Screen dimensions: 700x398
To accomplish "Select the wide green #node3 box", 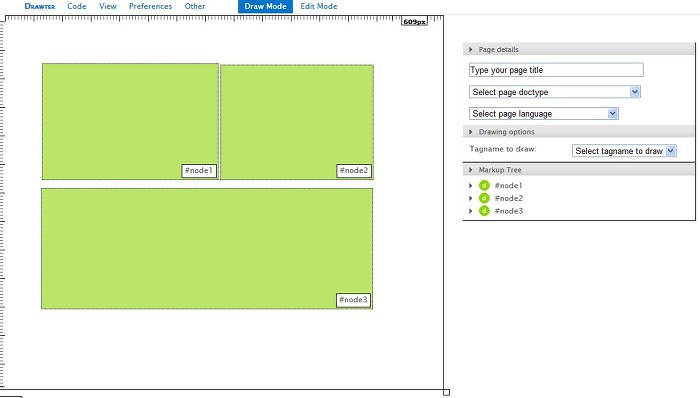I will pyautogui.click(x=207, y=249).
